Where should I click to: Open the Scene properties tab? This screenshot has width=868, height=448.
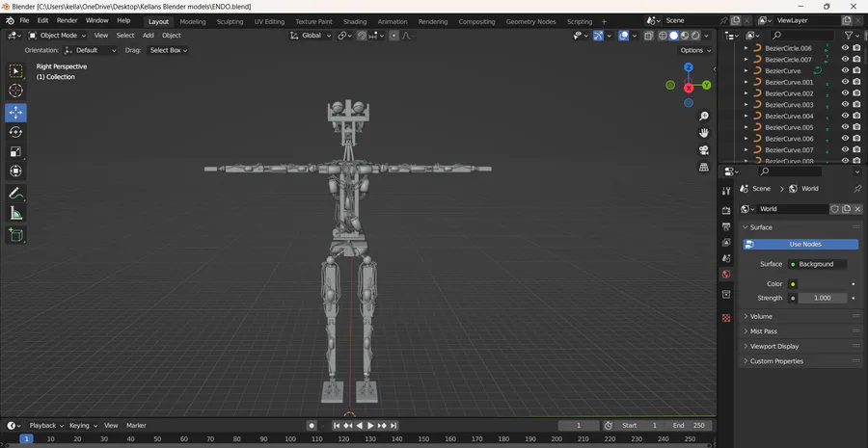coord(726,258)
